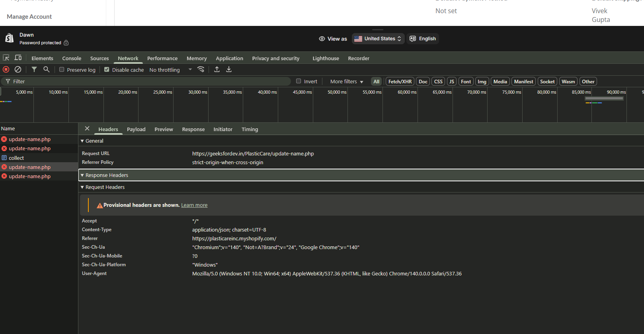Open network search magnifier icon
This screenshot has height=334, width=644.
47,69
